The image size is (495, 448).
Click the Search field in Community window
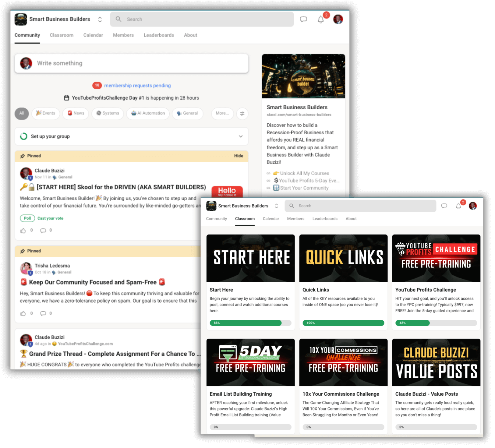coord(202,19)
